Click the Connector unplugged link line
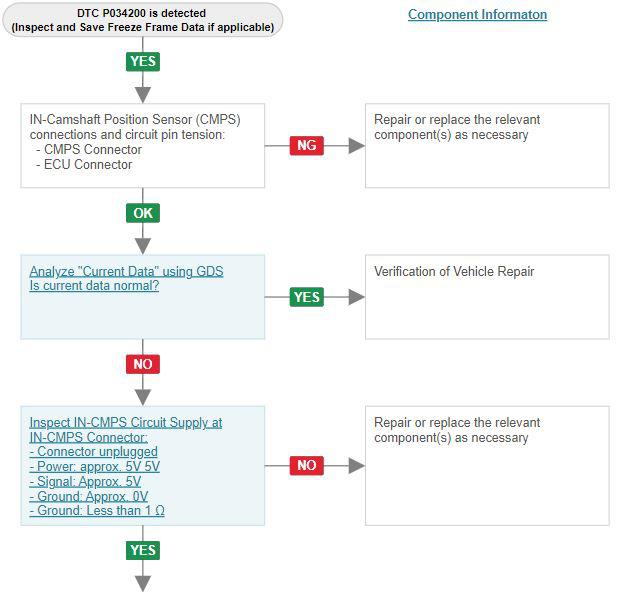This screenshot has width=619, height=593. [x=94, y=452]
